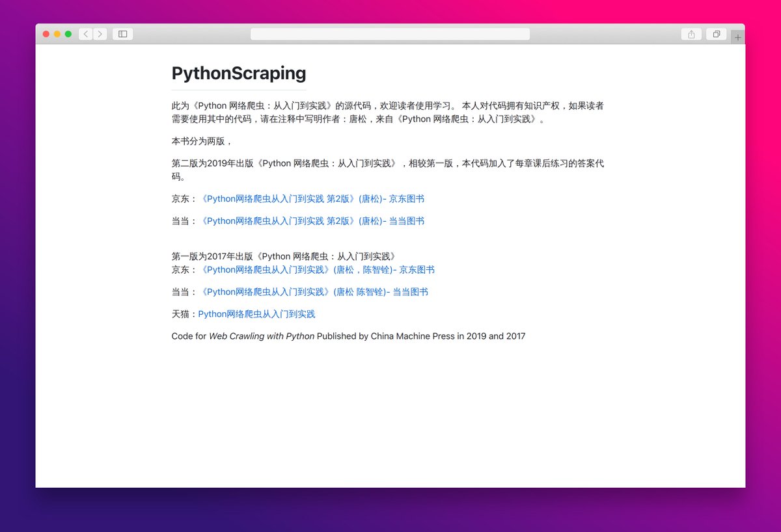Open the 天猫 Python网络爬虫从入门到实践 link
The height and width of the screenshot is (532, 781).
click(256, 313)
